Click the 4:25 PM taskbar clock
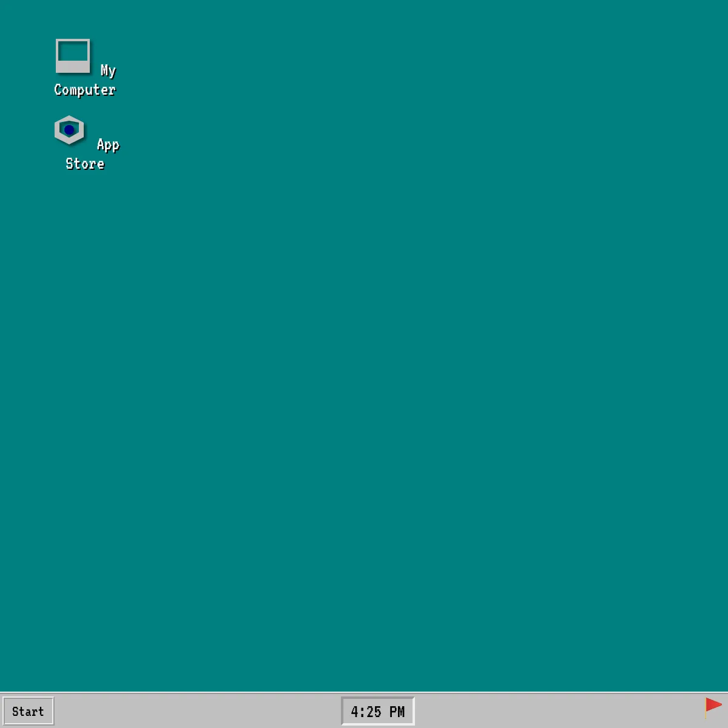The image size is (728, 728). point(378,711)
